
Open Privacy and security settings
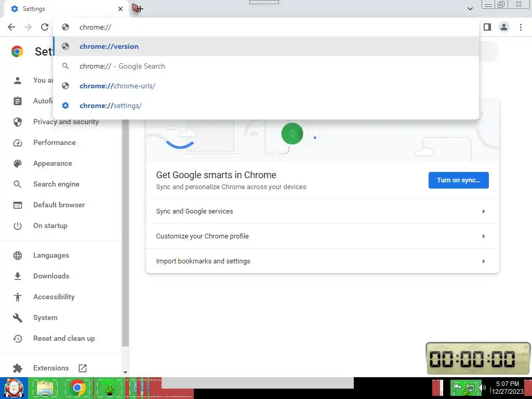click(66, 122)
